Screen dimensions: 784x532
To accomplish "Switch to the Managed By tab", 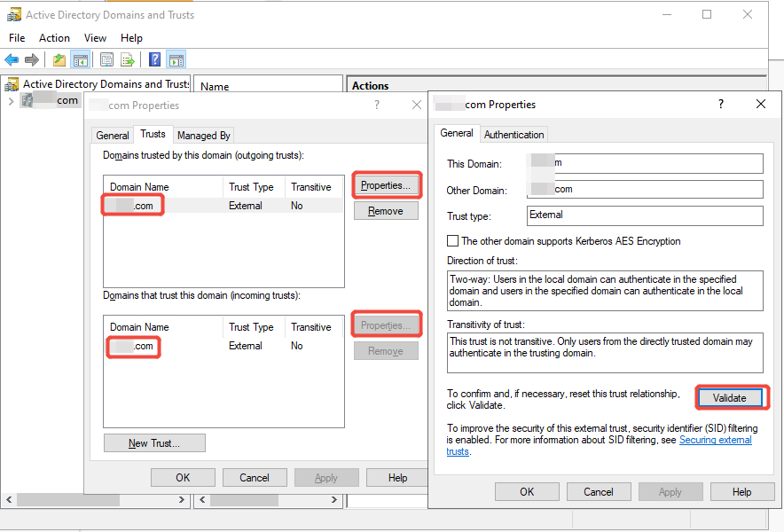I will tap(203, 136).
